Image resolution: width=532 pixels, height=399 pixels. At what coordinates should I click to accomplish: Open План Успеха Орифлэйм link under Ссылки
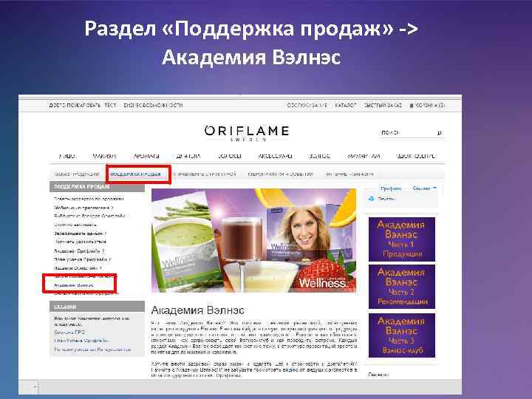pyautogui.click(x=81, y=341)
